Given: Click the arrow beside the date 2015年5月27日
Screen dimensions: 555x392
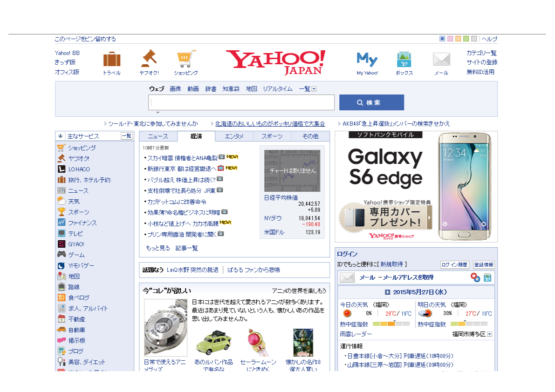Looking at the screenshot, I should point(388,292).
